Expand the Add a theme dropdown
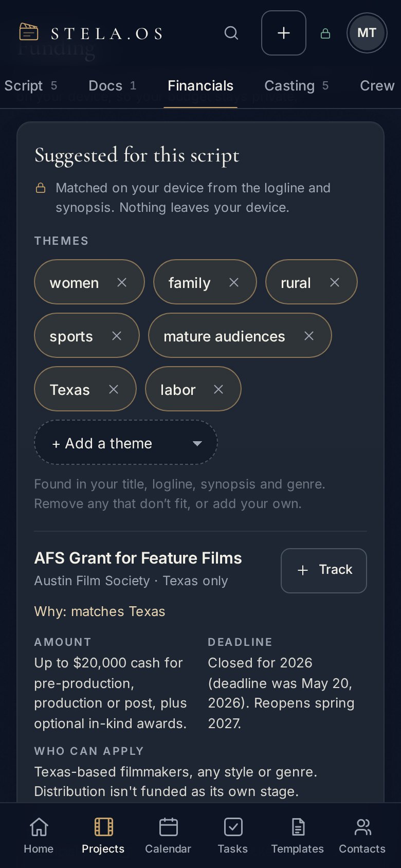The width and height of the screenshot is (401, 868). (126, 443)
